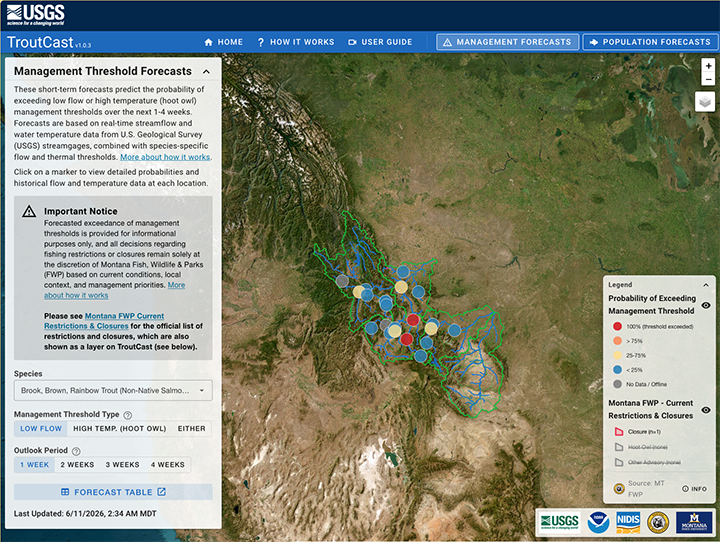This screenshot has width=720, height=542.
Task: Click the northernmost blue map marker
Action: 403,271
